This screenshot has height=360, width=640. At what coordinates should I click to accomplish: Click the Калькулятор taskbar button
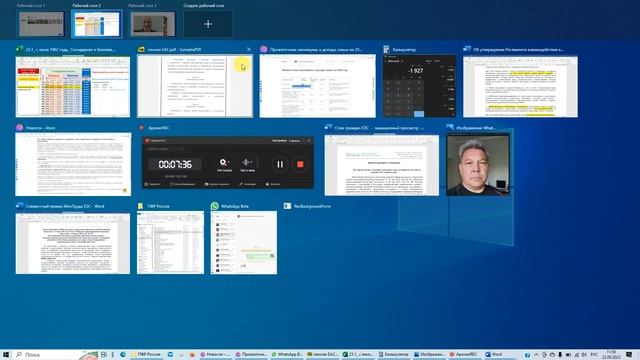[x=394, y=355]
